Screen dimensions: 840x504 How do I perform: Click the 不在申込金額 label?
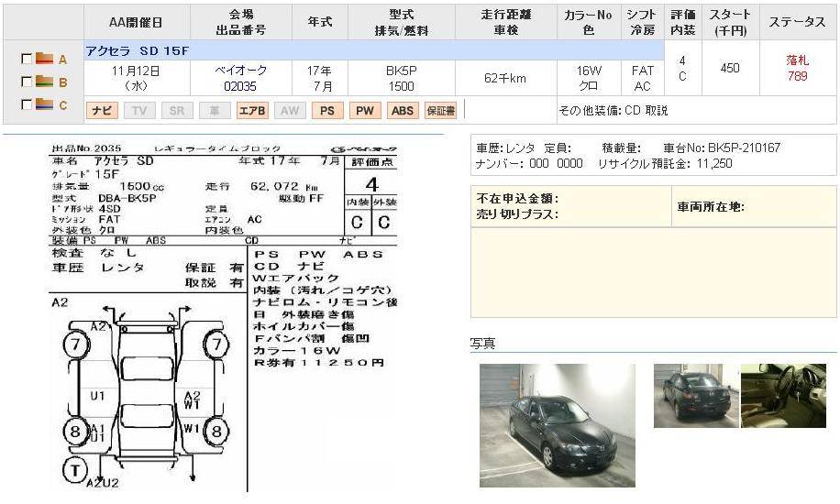point(517,199)
